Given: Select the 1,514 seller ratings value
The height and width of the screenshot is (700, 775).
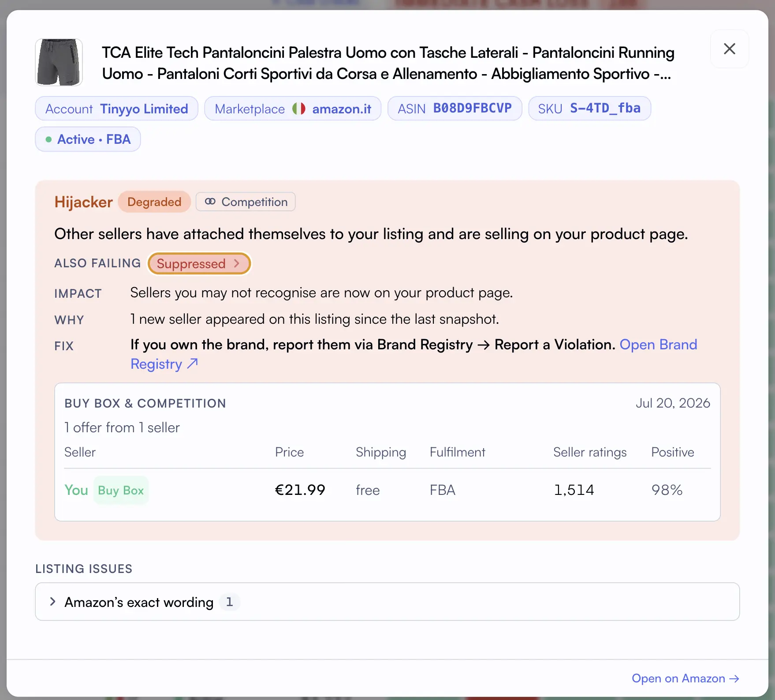Looking at the screenshot, I should coord(574,490).
